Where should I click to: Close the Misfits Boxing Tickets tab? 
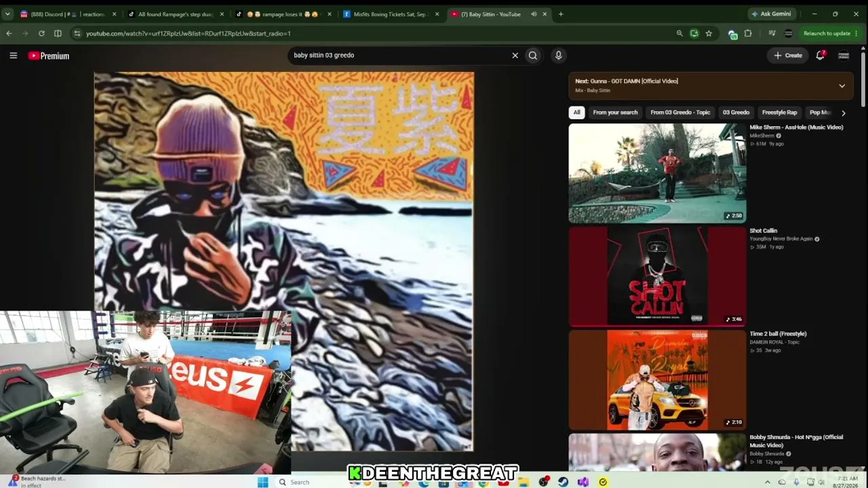437,14
